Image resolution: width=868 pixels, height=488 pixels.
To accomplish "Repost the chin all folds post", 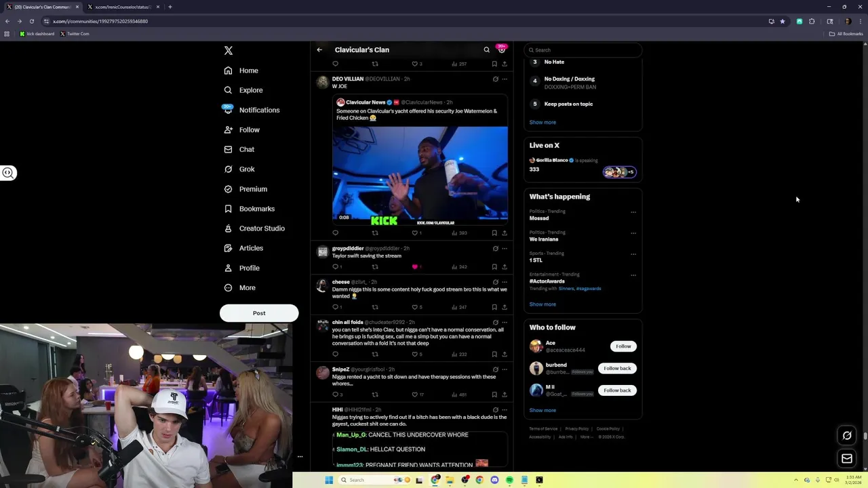I will pyautogui.click(x=375, y=354).
